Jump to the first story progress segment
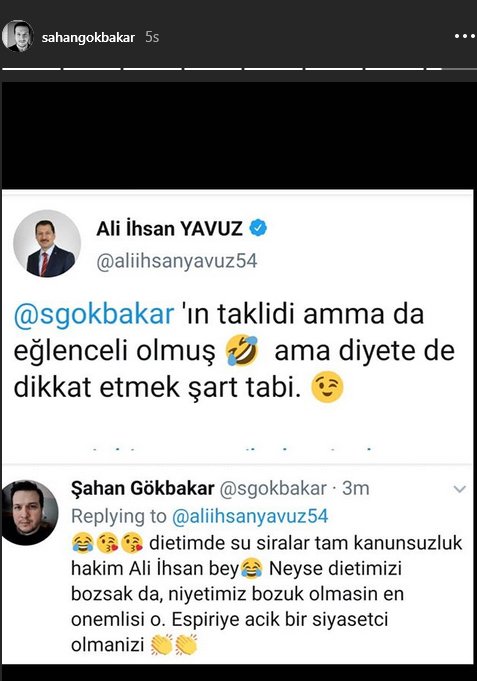Screen dimensions: 477x681 (x=31, y=69)
